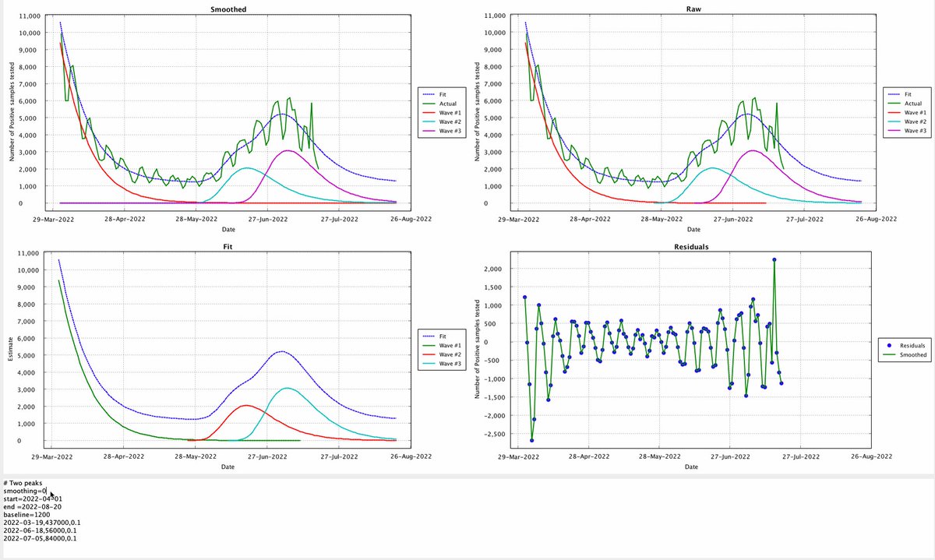Click the 'Date' axis label under Raw chart
This screenshot has height=560, width=935.
tap(692, 230)
